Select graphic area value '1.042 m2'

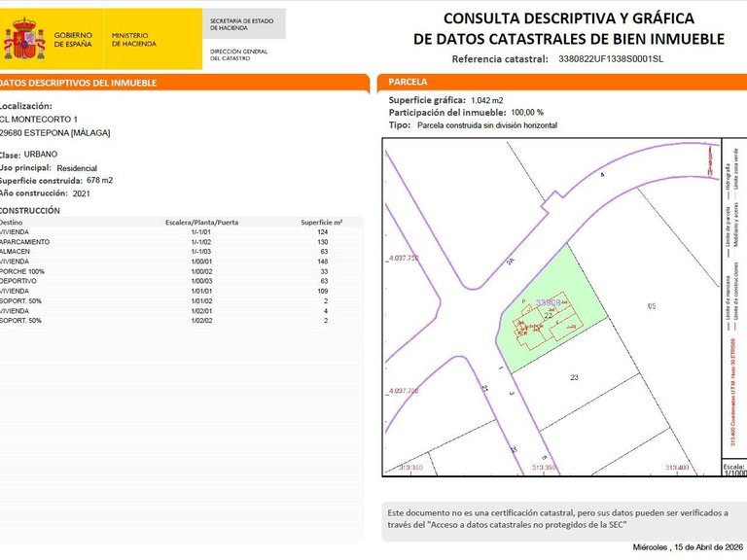tap(487, 100)
